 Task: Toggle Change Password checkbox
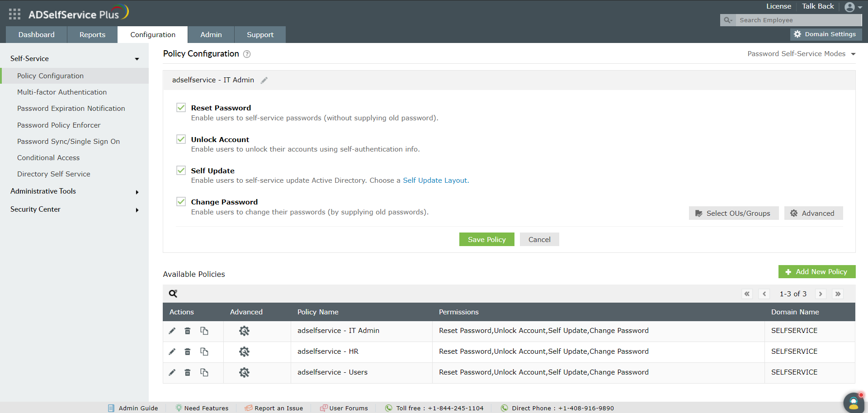pyautogui.click(x=181, y=201)
